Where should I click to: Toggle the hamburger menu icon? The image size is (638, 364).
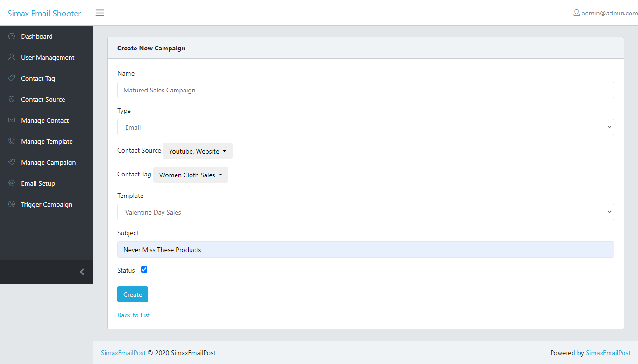100,13
